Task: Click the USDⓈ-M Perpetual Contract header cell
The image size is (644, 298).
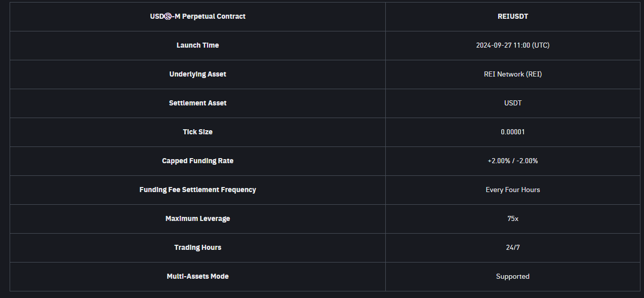Action: pyautogui.click(x=197, y=16)
